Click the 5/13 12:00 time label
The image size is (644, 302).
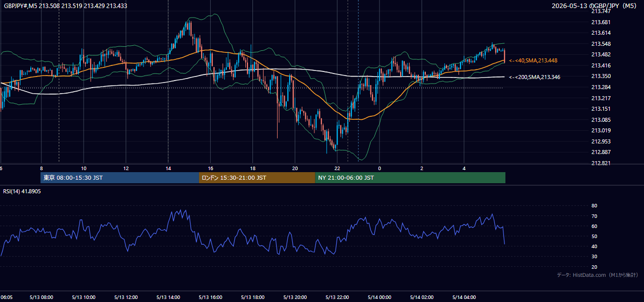(x=126, y=297)
